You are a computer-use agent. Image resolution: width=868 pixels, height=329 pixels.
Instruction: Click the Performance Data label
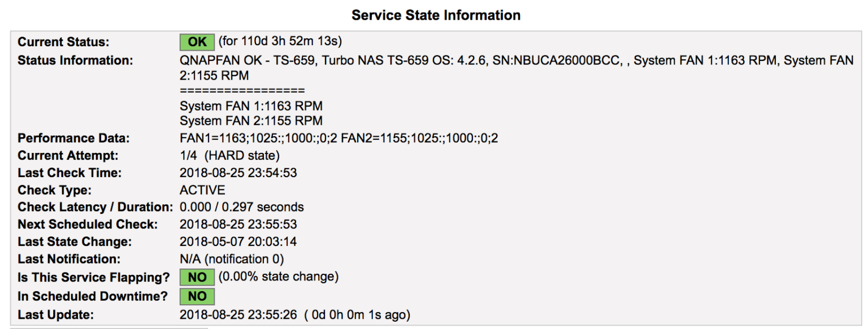(x=73, y=138)
